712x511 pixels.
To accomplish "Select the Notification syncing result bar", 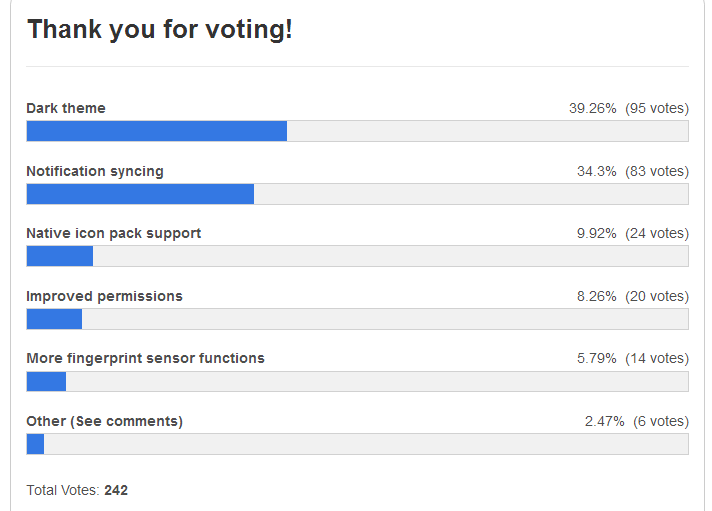I will tap(357, 194).
